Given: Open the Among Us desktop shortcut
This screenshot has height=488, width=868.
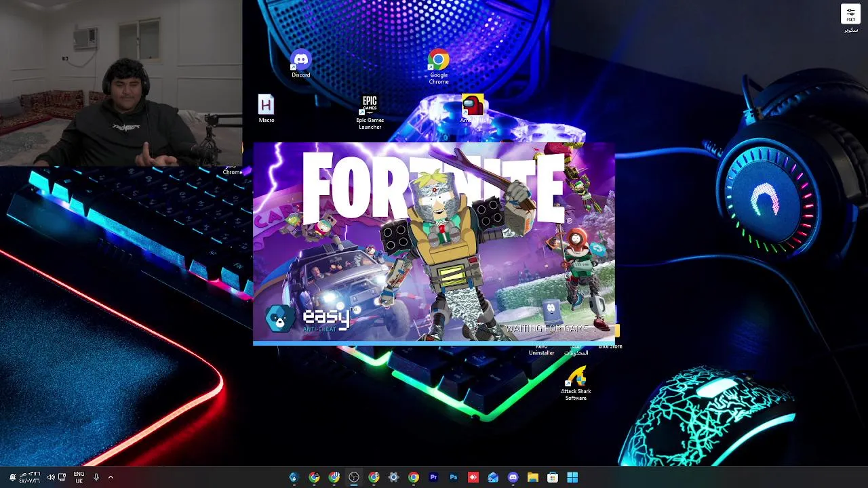Looking at the screenshot, I should (x=473, y=109).
